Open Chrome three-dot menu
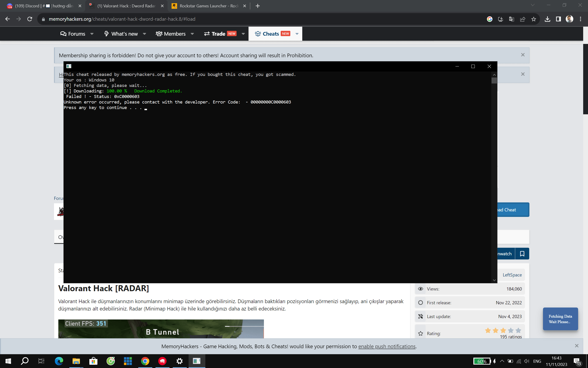 [580, 19]
